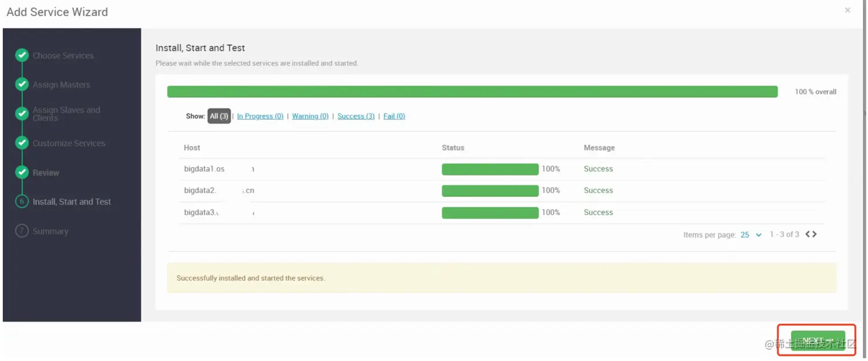Click the Status column header

[453, 147]
